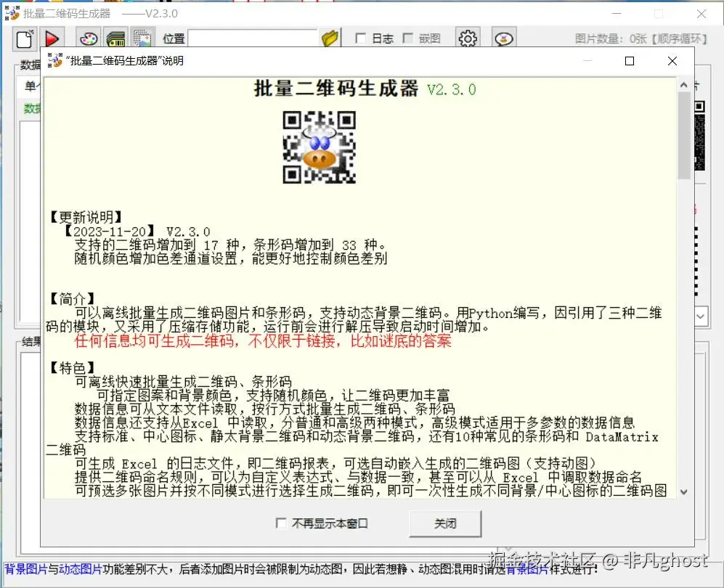This screenshot has height=588, width=724.
Task: Click the 关闭 button to close the dialog
Action: (x=444, y=523)
